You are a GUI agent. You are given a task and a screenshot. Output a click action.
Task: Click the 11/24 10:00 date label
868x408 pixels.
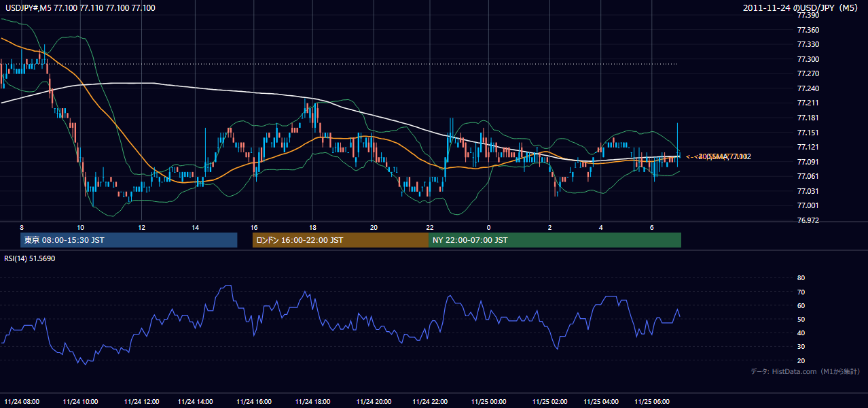click(x=80, y=402)
